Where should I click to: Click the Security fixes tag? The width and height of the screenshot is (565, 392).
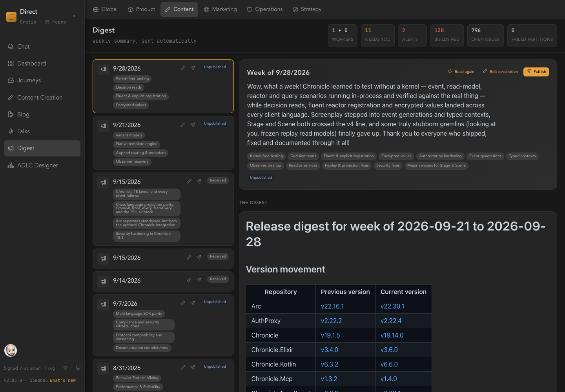point(388,165)
